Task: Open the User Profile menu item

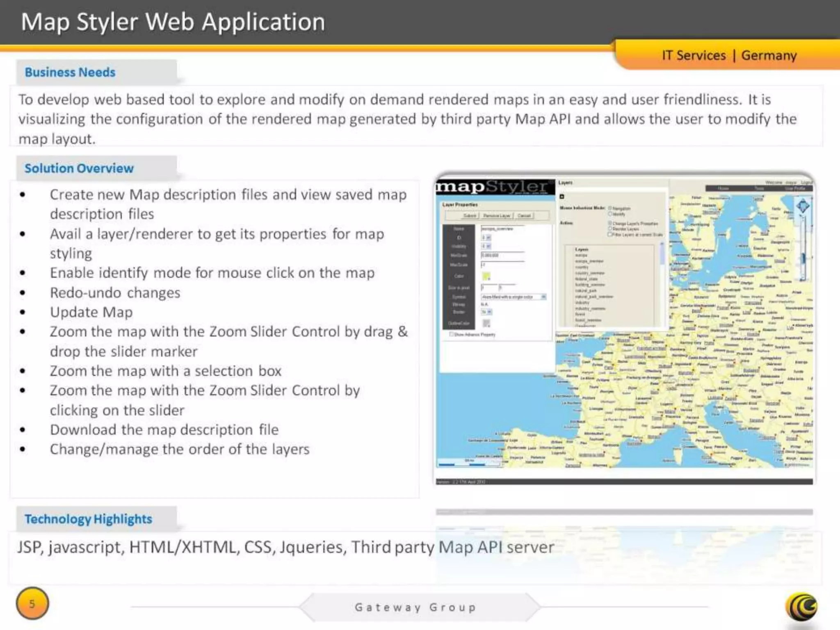Action: pos(795,188)
